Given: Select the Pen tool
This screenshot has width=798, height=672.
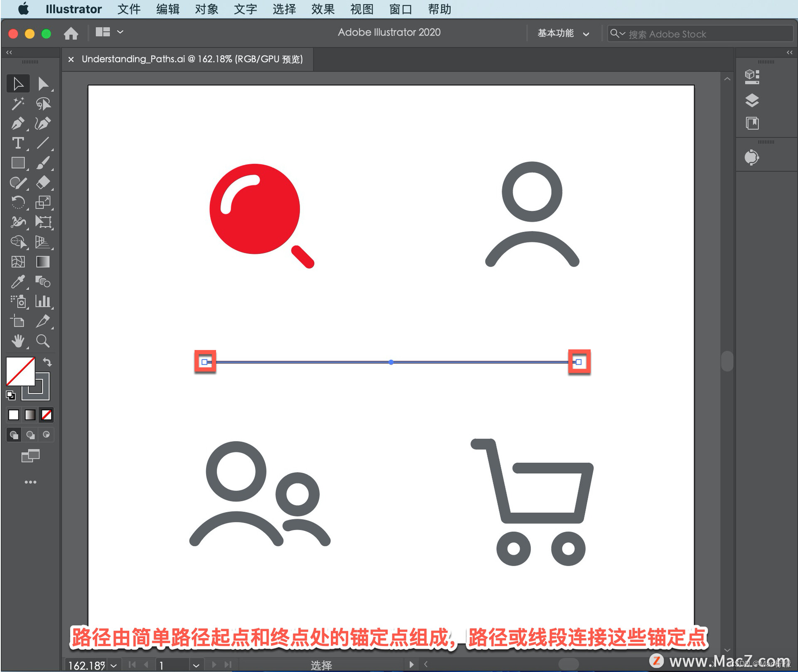Looking at the screenshot, I should [17, 123].
